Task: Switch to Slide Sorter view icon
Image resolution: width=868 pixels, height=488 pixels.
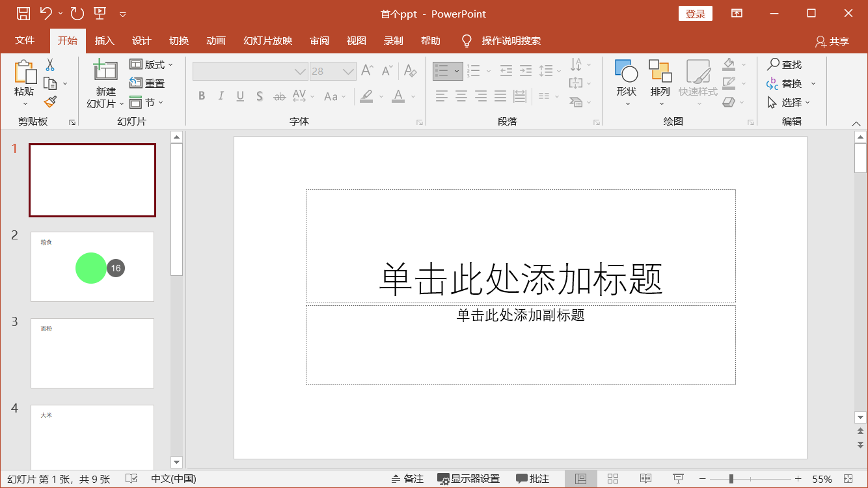Action: (x=613, y=479)
